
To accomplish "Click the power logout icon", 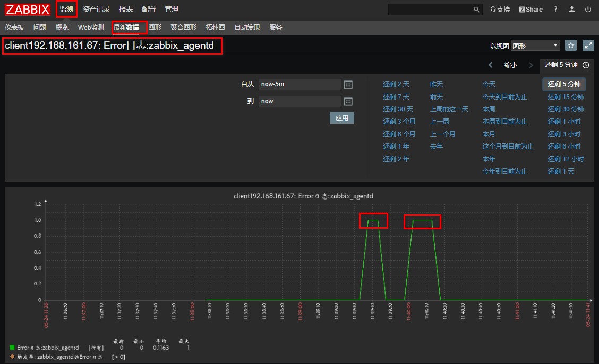I will pos(588,10).
